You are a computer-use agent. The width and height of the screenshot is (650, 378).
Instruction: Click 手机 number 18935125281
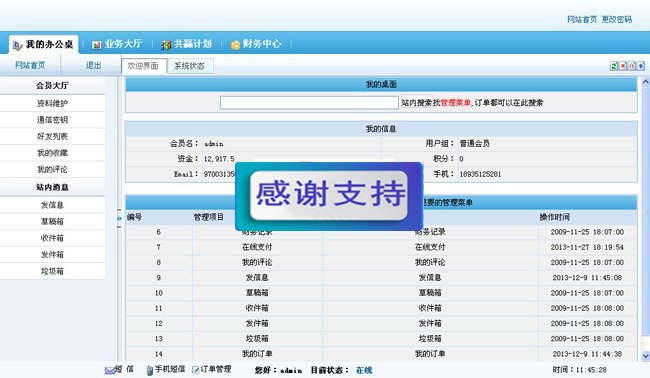(x=480, y=174)
